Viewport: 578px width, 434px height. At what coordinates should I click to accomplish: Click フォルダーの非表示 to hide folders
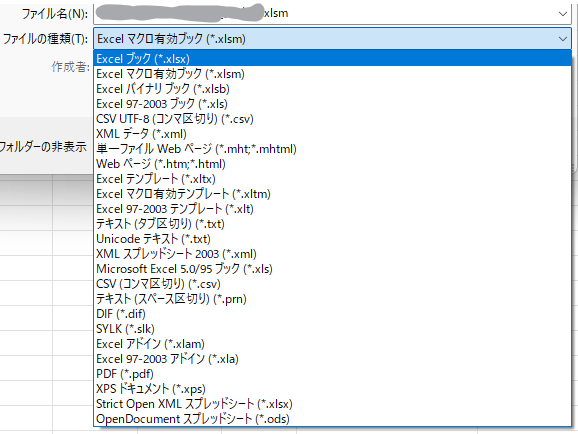[43, 147]
